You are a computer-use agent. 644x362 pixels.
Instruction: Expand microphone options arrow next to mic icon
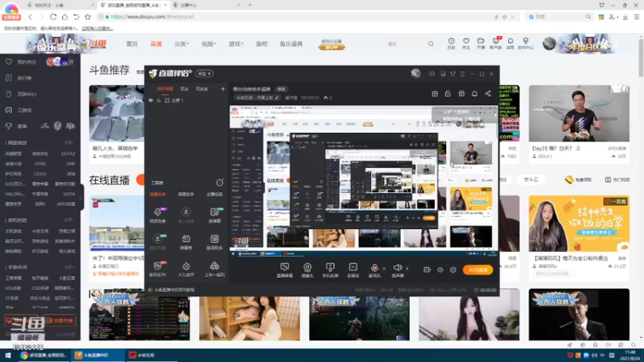coord(384,269)
